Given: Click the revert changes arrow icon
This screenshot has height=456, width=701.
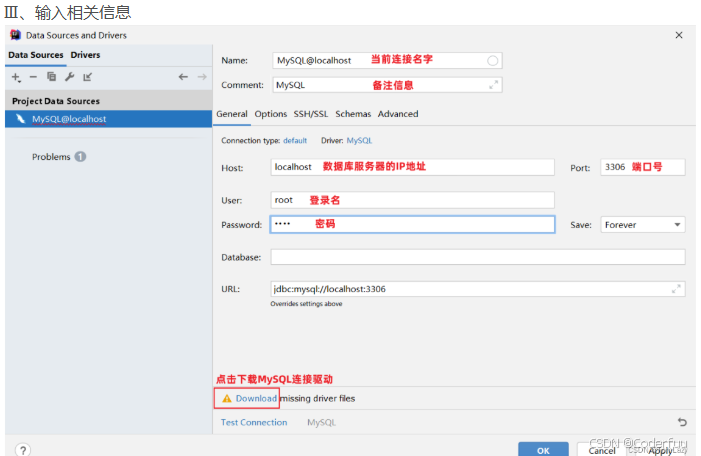Looking at the screenshot, I should [x=682, y=422].
